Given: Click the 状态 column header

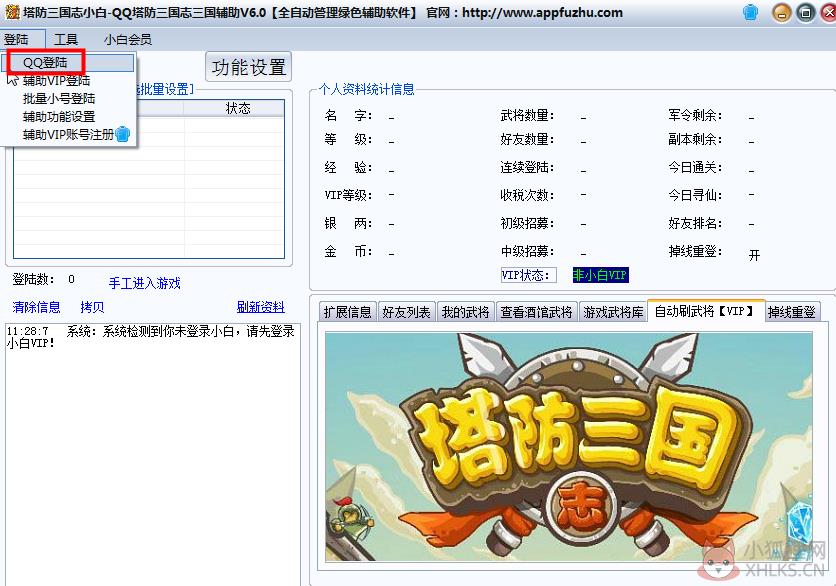Looking at the screenshot, I should point(234,108).
